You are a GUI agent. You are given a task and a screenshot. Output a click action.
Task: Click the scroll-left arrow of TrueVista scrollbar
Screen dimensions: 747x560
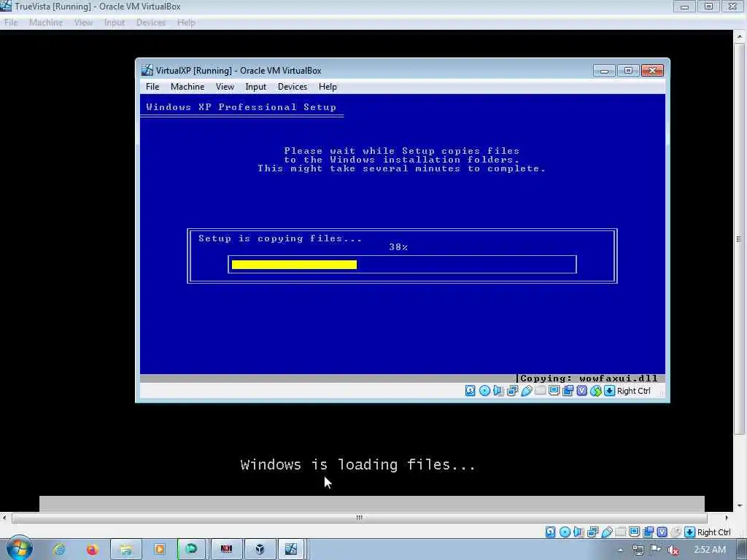(4, 518)
